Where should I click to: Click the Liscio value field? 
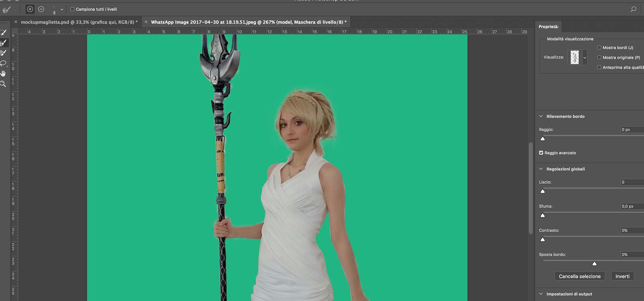[x=632, y=182]
